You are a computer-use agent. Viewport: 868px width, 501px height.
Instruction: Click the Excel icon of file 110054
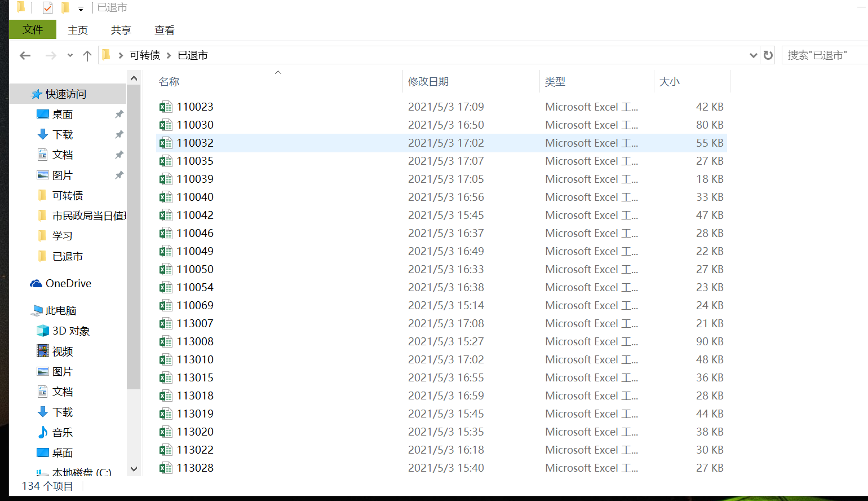click(x=166, y=287)
